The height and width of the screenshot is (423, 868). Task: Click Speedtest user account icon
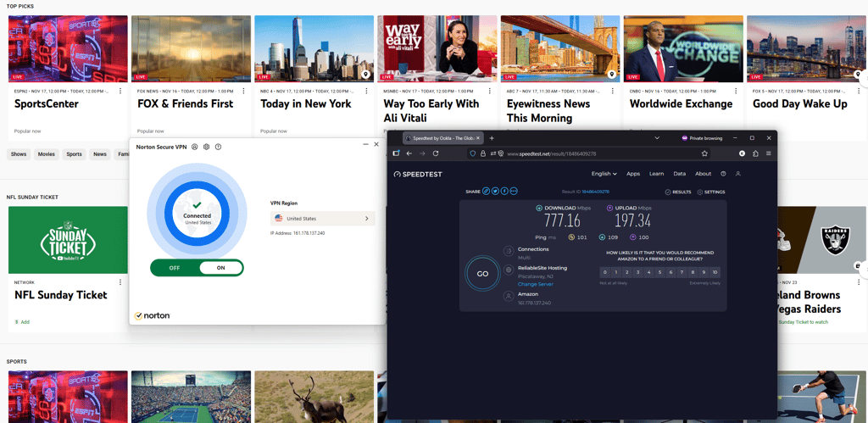738,174
